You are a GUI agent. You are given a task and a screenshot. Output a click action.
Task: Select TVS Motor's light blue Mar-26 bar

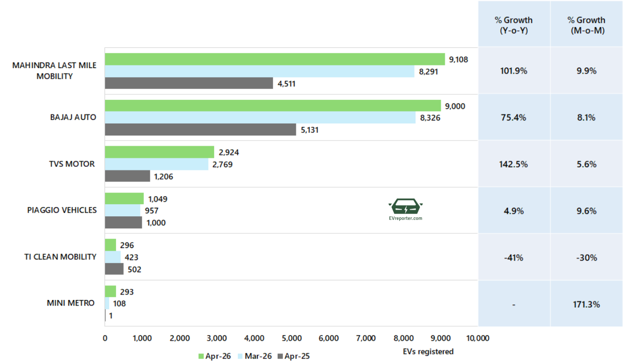[x=157, y=164]
